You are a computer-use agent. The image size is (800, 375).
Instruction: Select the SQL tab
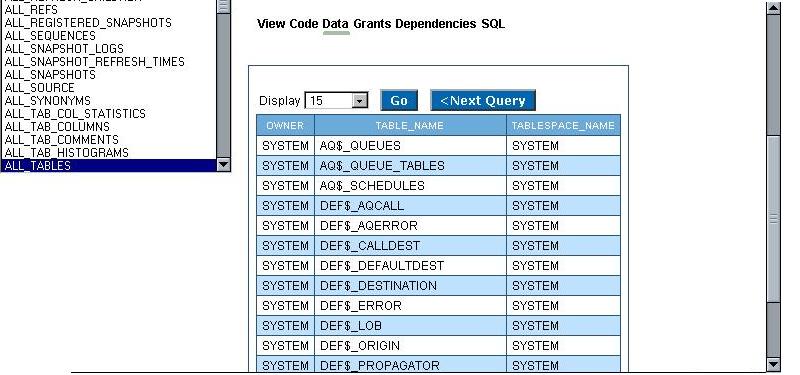pyautogui.click(x=493, y=24)
